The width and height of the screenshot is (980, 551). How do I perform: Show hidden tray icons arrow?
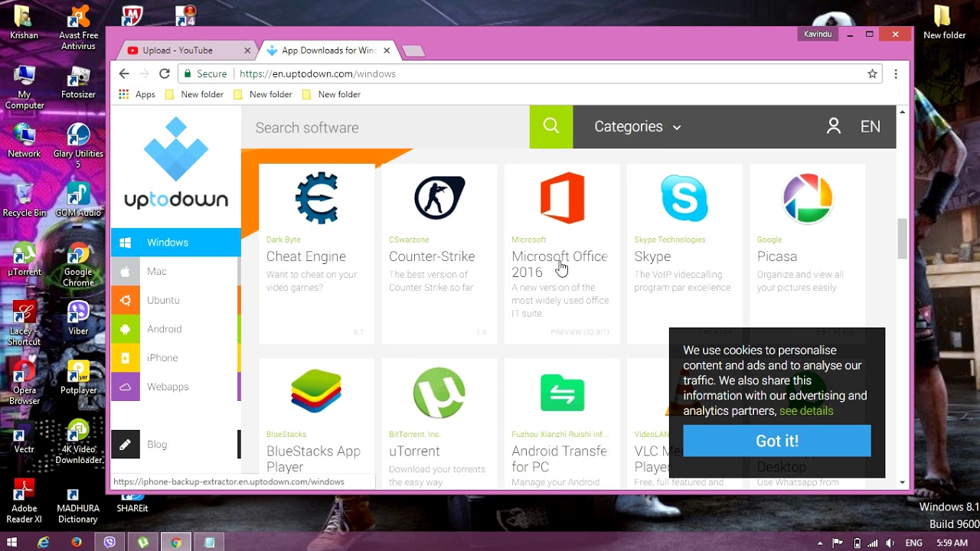(820, 543)
